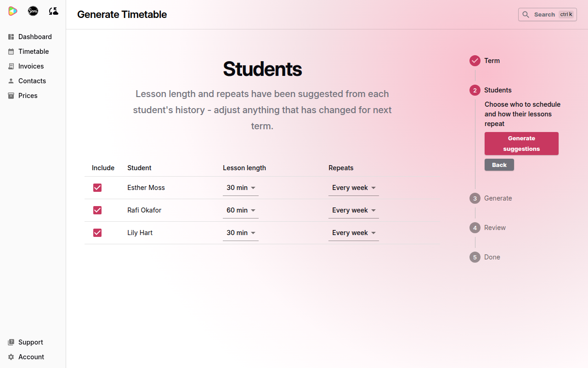The width and height of the screenshot is (588, 368).
Task: Click the switch user icon
Action: pyautogui.click(x=53, y=11)
